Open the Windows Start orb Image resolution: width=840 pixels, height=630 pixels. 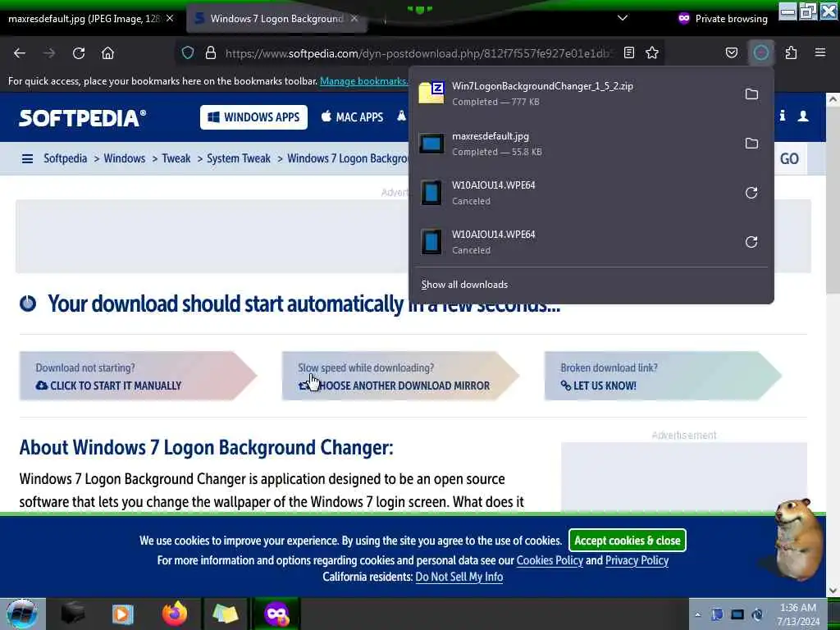click(x=22, y=614)
